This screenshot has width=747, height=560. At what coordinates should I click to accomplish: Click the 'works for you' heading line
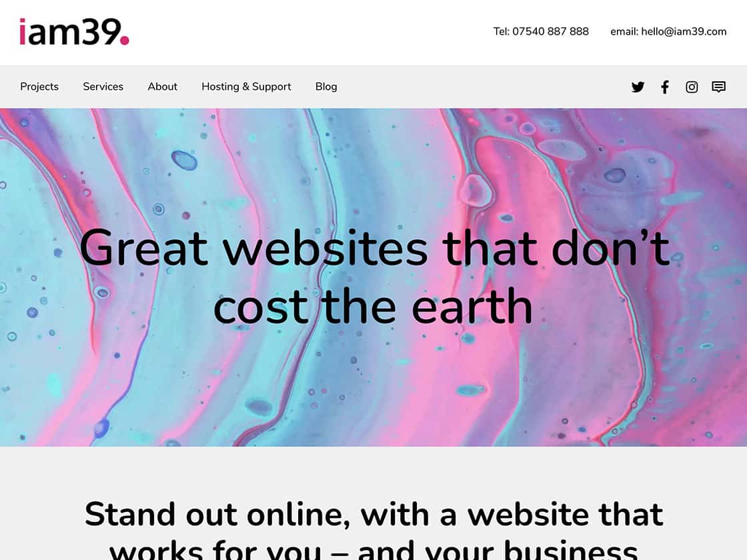tap(215, 550)
